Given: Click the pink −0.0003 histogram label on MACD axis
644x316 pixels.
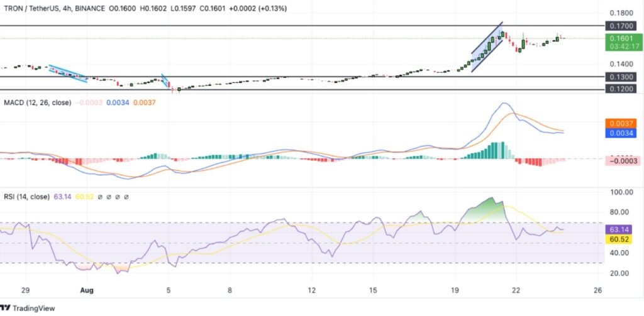Looking at the screenshot, I should pos(622,161).
